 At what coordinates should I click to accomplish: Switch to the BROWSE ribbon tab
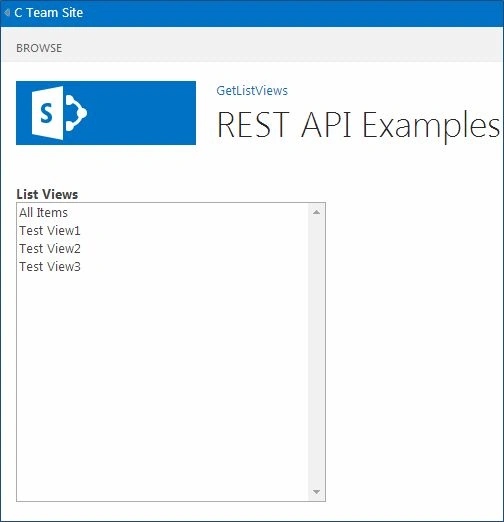click(x=39, y=48)
